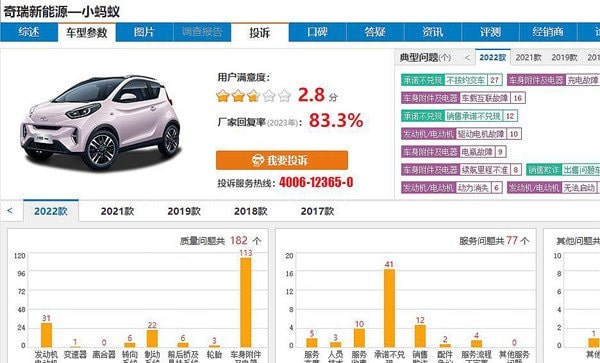Open the 经销商 dealers tab
Viewport: 600px width, 363px height.
point(548,32)
